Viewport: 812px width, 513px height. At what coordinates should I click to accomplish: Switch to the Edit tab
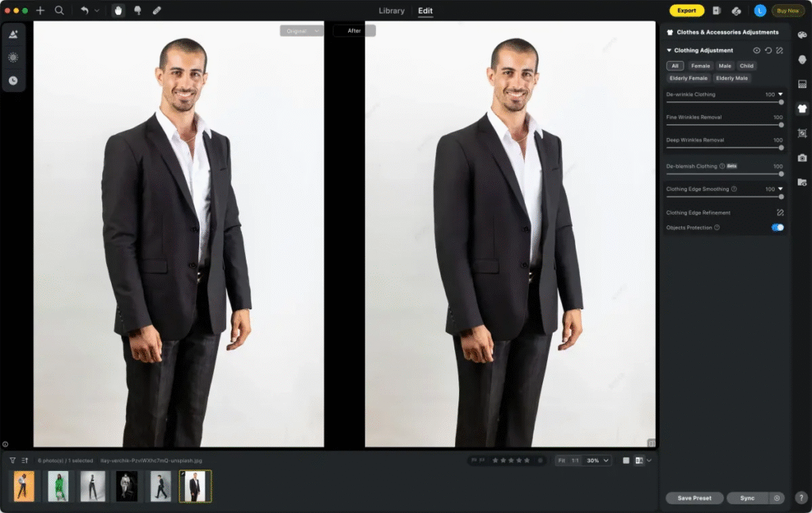426,11
